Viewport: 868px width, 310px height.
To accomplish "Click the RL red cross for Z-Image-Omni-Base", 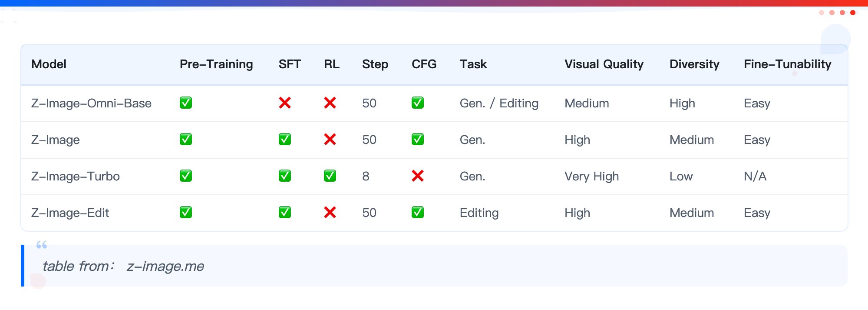I will (x=330, y=103).
